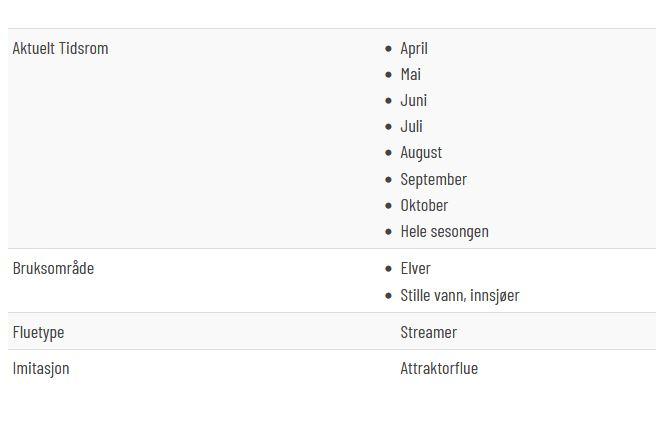Viewport: 656px width, 437px height.
Task: Select April in the month list
Action: coord(414,49)
